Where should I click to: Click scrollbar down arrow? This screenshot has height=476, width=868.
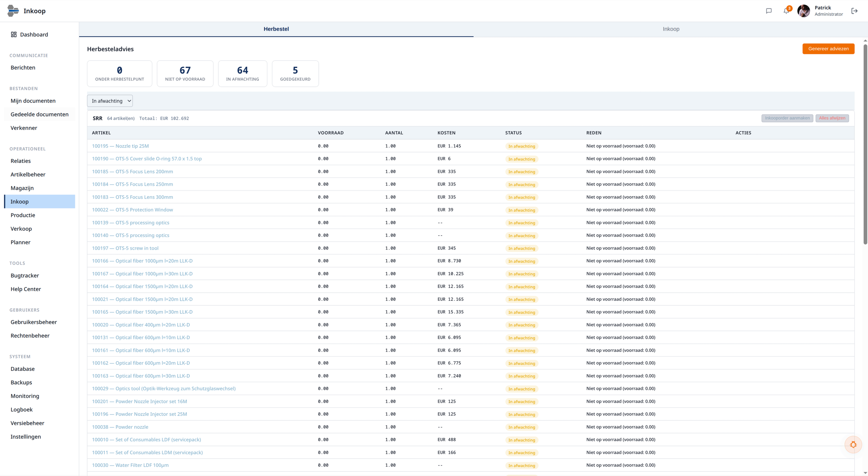coord(865,473)
